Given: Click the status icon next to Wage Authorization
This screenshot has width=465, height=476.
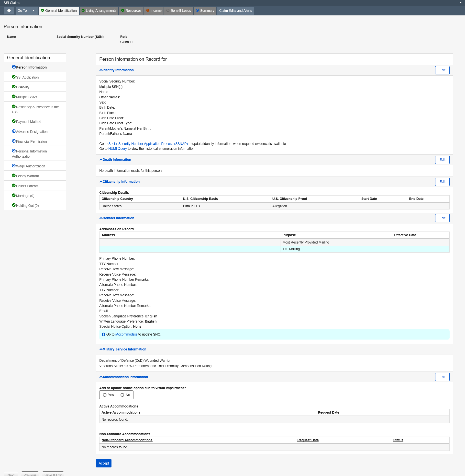Looking at the screenshot, I should point(14,166).
